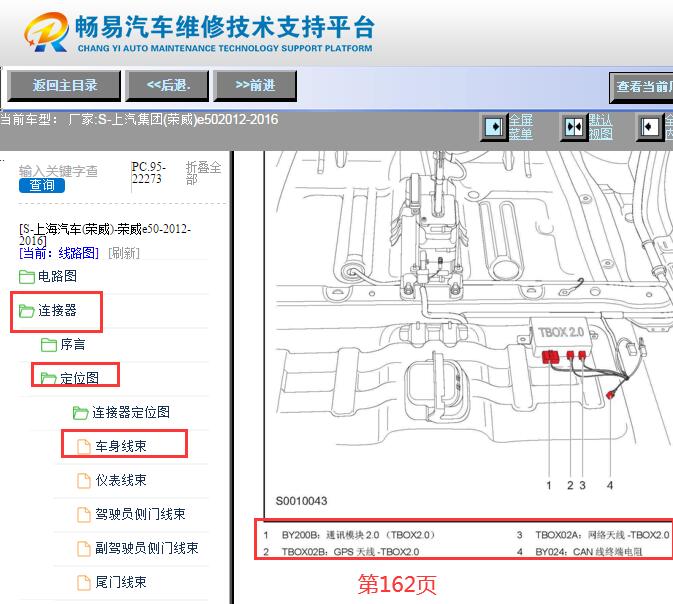Click the 副驾驶员侧门线束 page icon

(84, 548)
